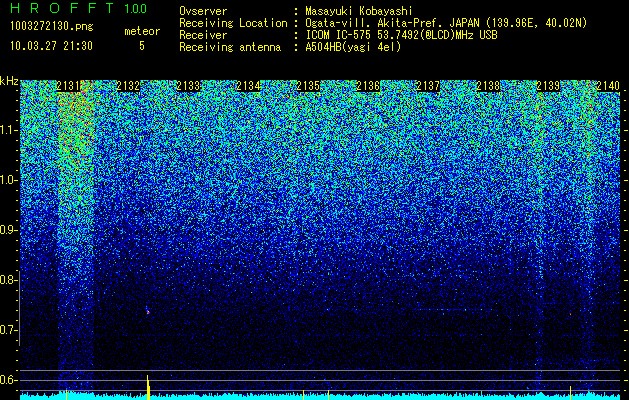
Task: Click the 2135 time marker
Action: coord(308,86)
